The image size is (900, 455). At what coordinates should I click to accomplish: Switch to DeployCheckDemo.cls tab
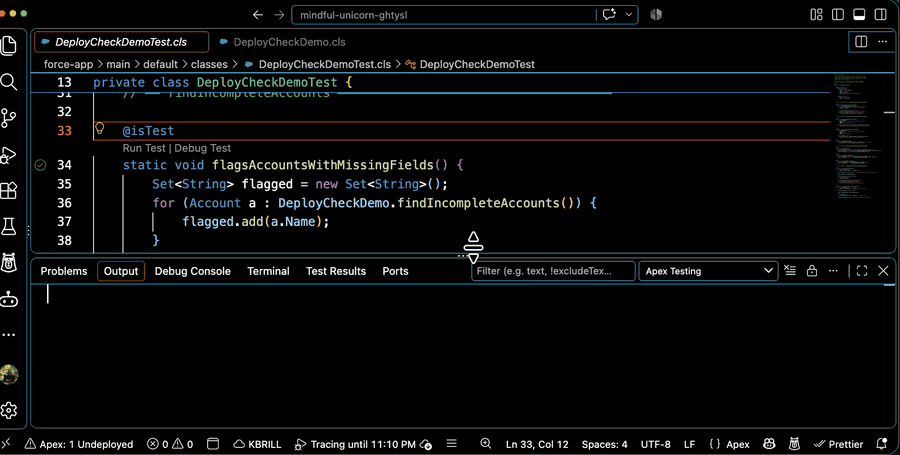tap(283, 42)
